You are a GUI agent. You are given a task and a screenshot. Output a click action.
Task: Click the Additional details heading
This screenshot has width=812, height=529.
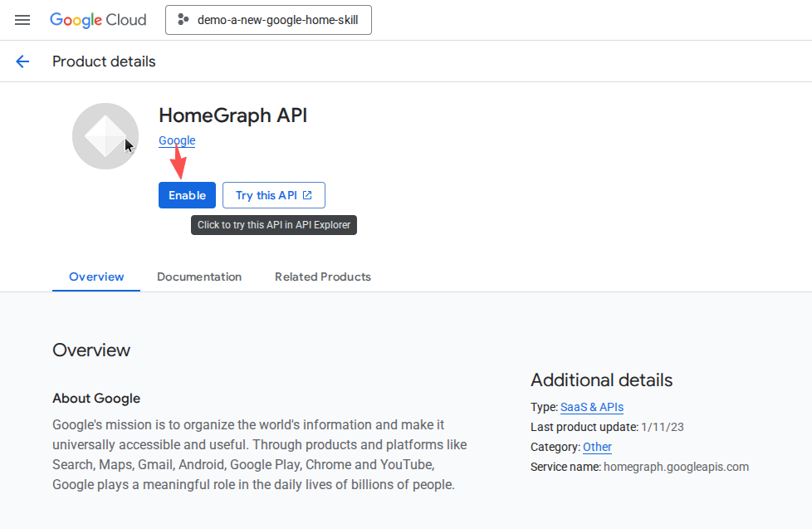pyautogui.click(x=601, y=380)
